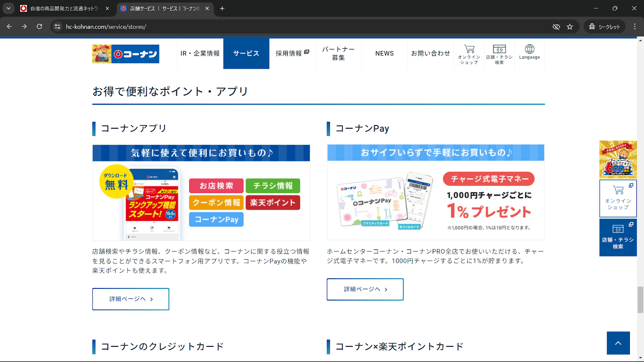The image size is (644, 362).
Task: Click scrollbar down arrow
Action: pyautogui.click(x=640, y=358)
